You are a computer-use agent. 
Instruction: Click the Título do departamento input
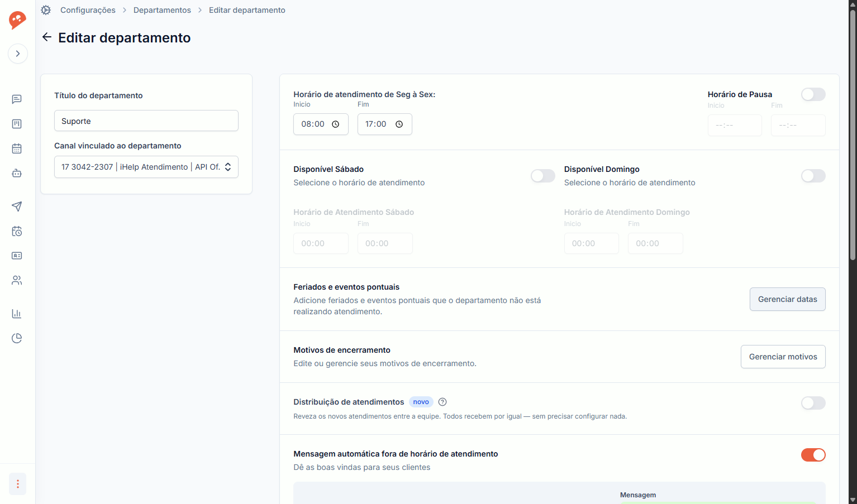[146, 121]
